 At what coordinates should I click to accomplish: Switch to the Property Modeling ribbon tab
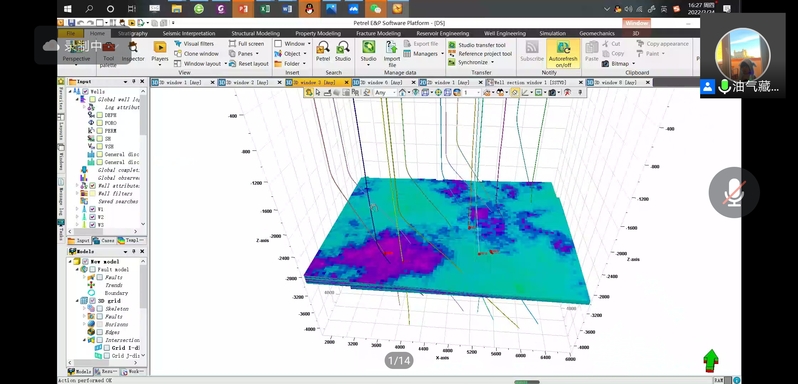(x=318, y=34)
